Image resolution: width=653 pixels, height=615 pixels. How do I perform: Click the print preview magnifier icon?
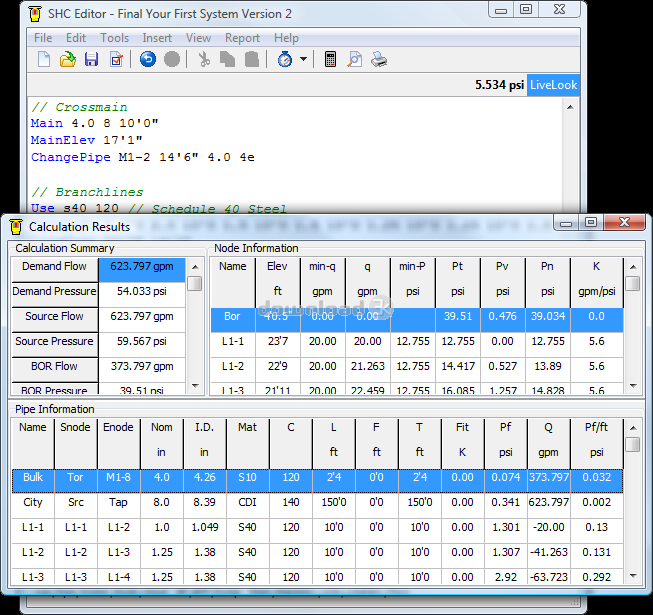coord(354,60)
